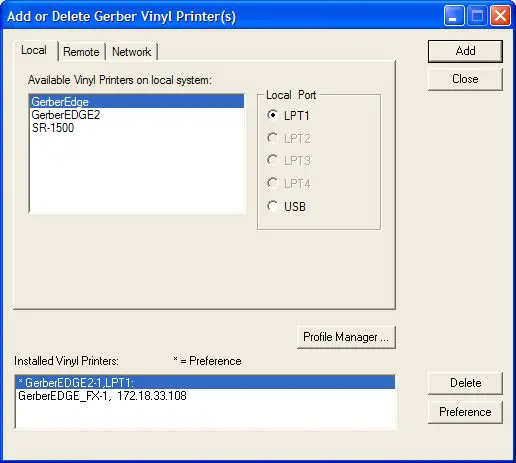Open the Profile Manager dialog
Image resolution: width=516 pixels, height=463 pixels.
(x=346, y=337)
